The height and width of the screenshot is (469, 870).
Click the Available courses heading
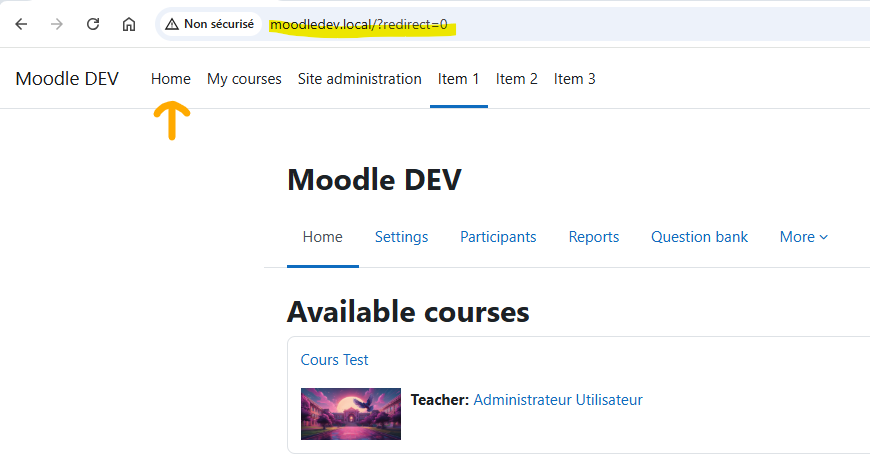click(408, 312)
